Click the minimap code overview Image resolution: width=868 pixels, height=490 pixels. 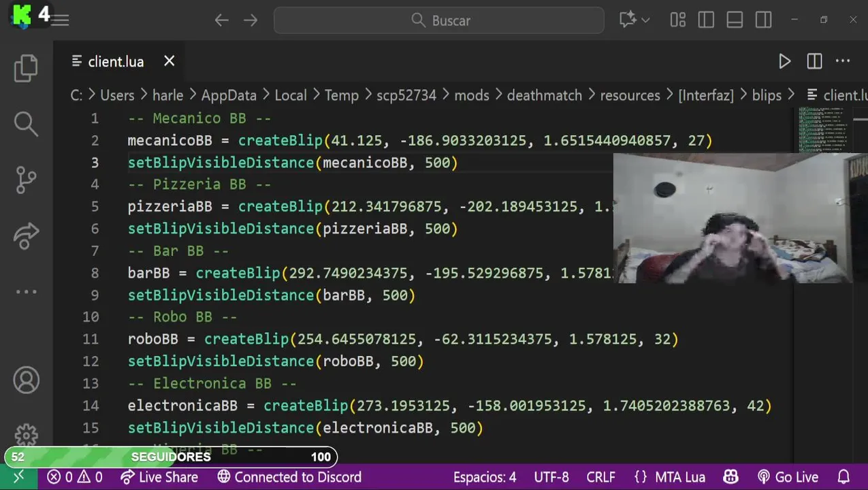tap(822, 129)
